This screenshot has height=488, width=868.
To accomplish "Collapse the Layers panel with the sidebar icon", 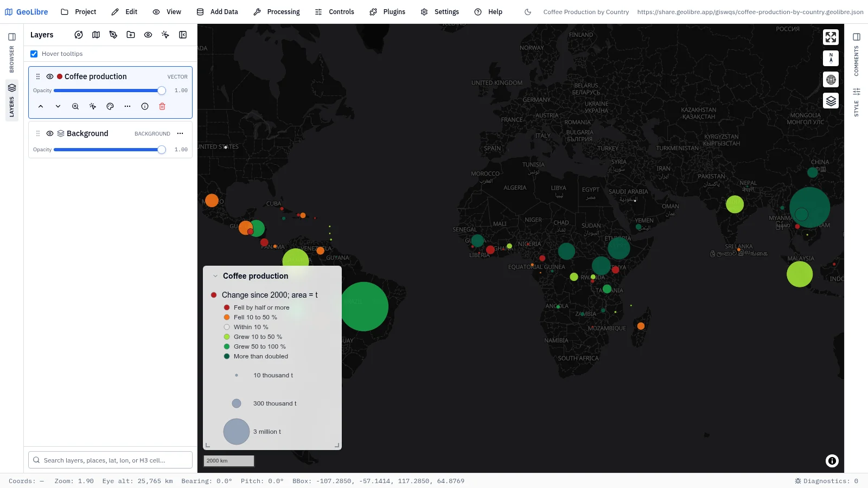I will [x=183, y=35].
